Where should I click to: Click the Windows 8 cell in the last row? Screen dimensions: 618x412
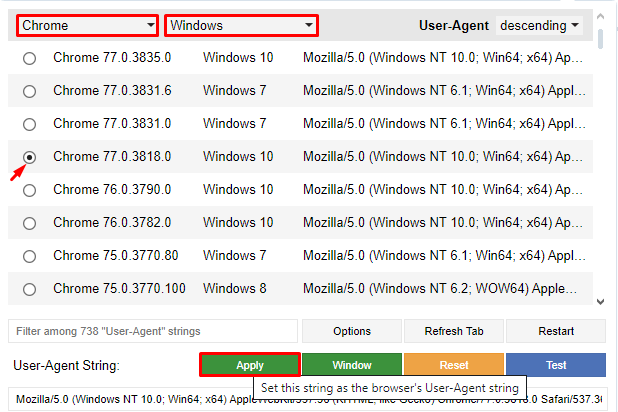235,289
